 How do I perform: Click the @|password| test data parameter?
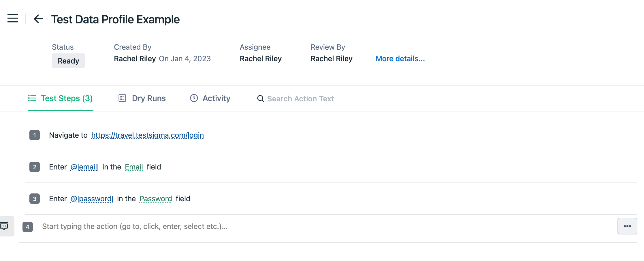tap(92, 199)
